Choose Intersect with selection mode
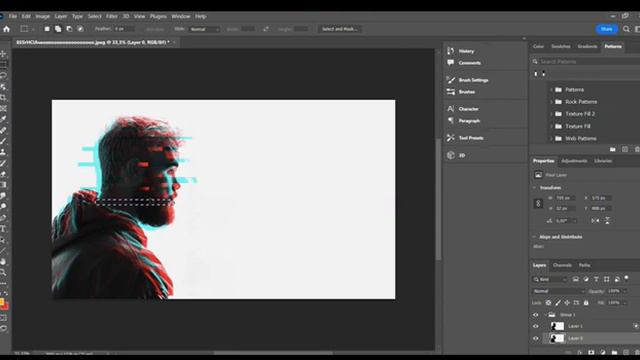640x360 pixels. pos(80,29)
